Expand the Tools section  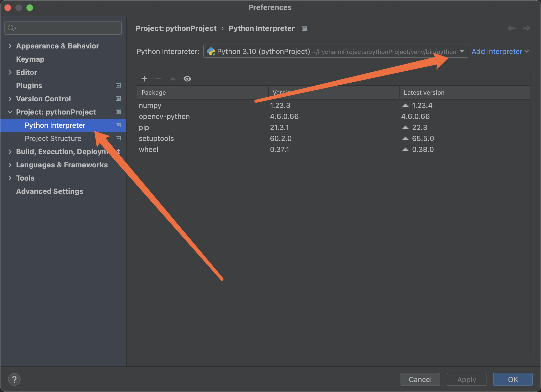[x=10, y=178]
